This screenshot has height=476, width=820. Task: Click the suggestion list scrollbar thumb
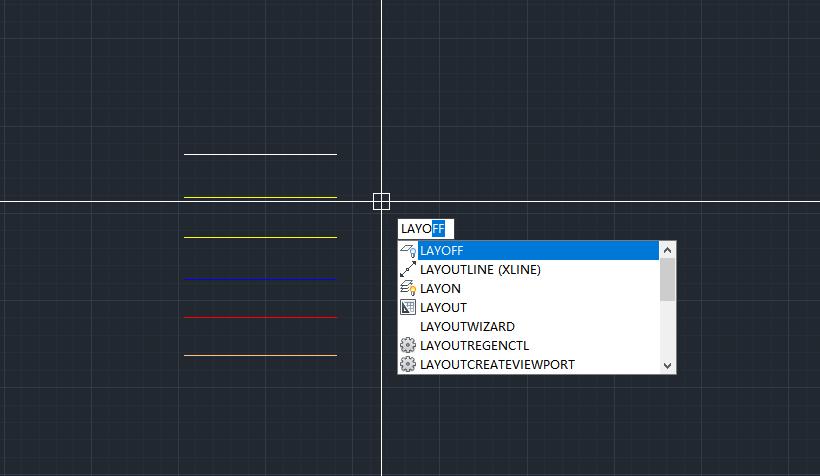pyautogui.click(x=668, y=279)
